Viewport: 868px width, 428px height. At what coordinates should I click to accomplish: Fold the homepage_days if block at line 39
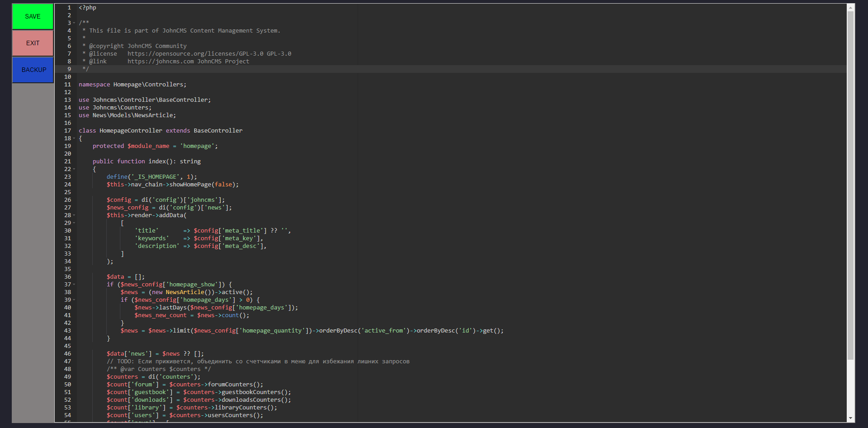[x=74, y=300]
